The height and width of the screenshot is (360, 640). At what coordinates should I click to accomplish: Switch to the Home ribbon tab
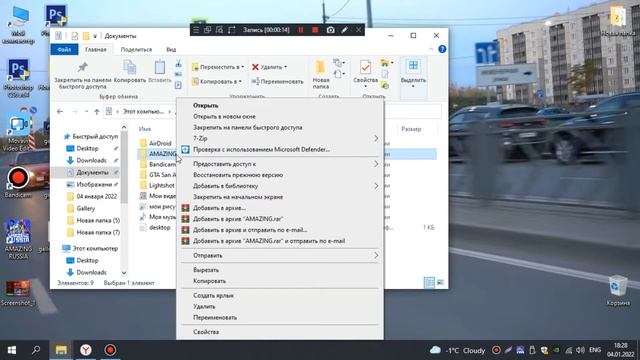point(96,49)
